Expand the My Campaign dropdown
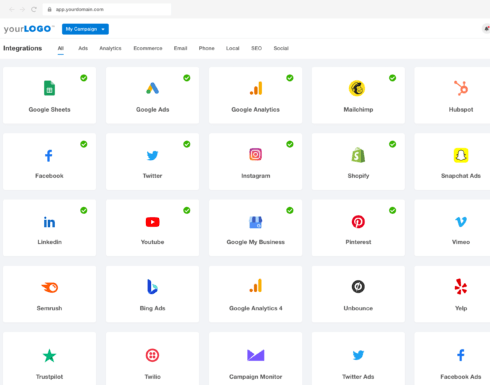The height and width of the screenshot is (385, 490). coord(85,29)
